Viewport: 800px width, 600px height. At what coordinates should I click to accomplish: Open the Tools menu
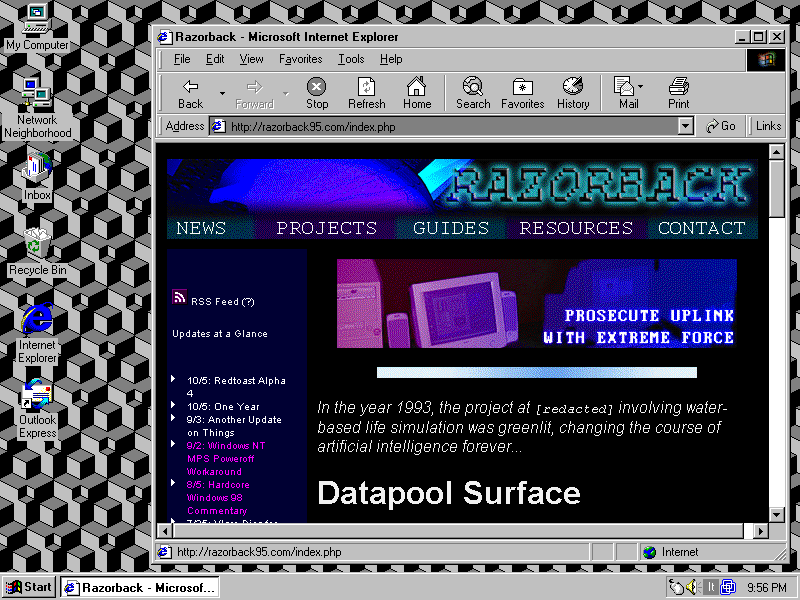tap(351, 59)
